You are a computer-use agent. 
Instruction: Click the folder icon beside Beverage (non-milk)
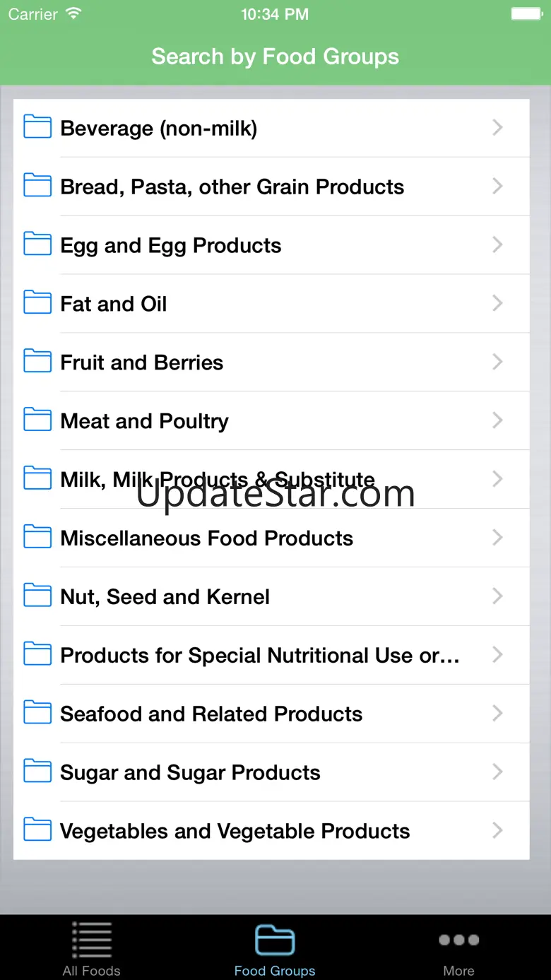[x=37, y=127]
